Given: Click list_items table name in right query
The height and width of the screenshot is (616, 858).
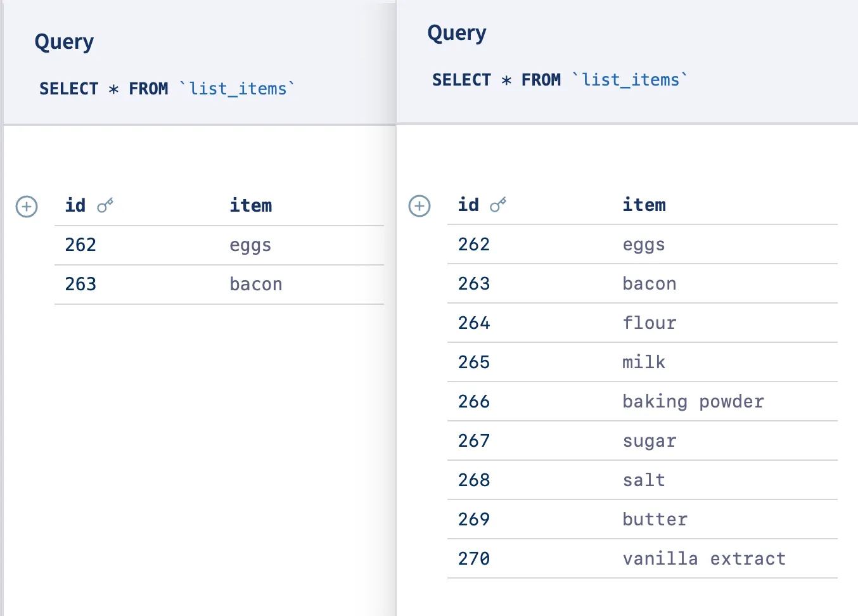Looking at the screenshot, I should point(630,80).
